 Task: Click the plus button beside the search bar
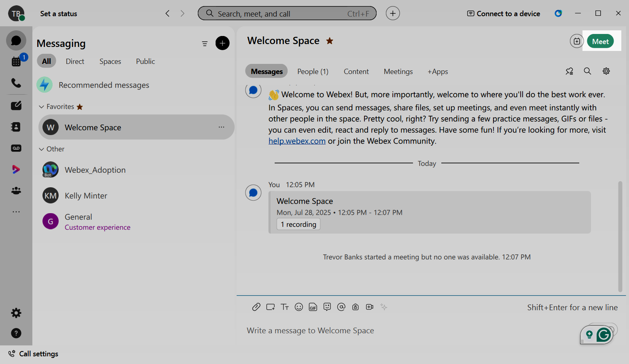(393, 13)
